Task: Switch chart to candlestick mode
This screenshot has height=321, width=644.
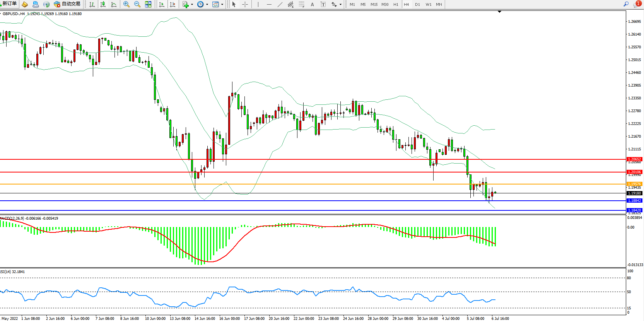Action: coord(103,5)
